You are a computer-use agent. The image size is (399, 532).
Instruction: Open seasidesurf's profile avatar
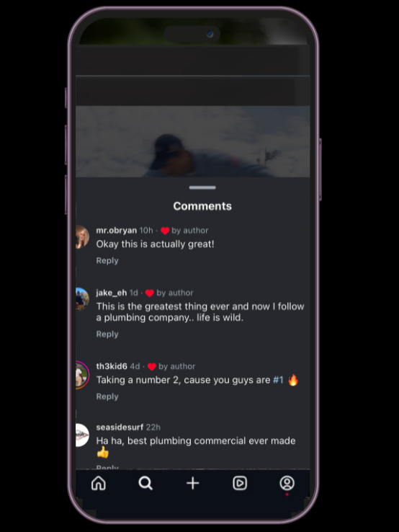click(81, 435)
